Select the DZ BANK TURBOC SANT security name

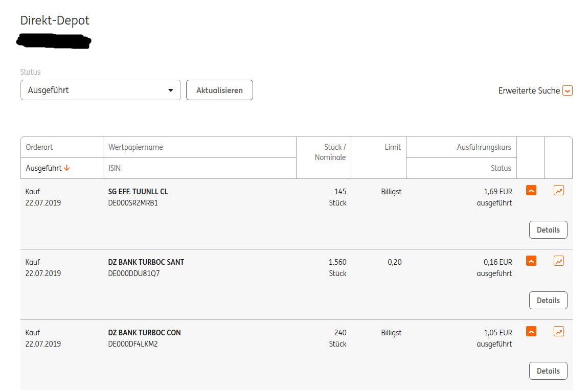click(146, 262)
